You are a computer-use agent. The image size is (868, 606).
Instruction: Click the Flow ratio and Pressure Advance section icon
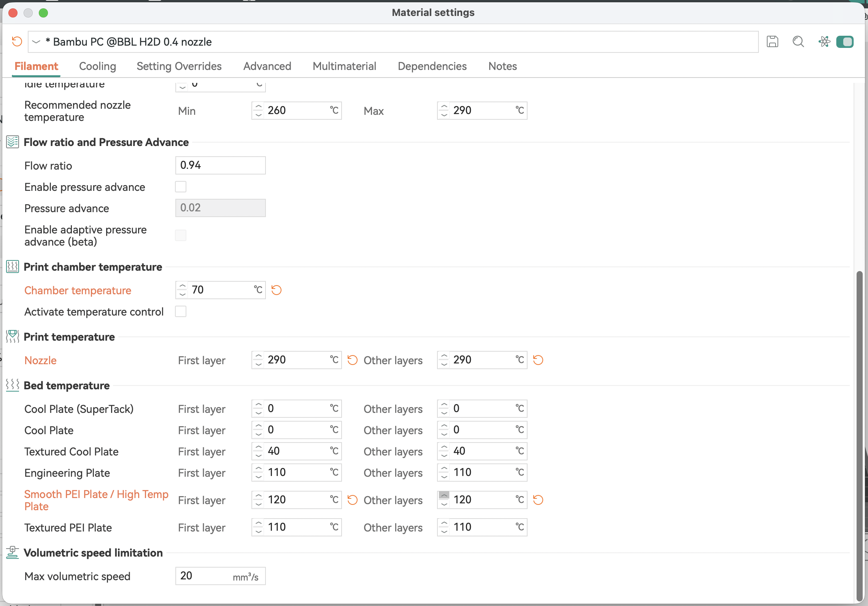pyautogui.click(x=13, y=142)
